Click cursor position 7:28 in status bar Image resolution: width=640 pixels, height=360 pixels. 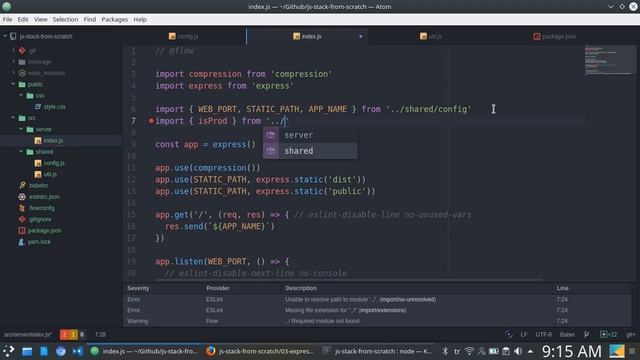(100, 335)
